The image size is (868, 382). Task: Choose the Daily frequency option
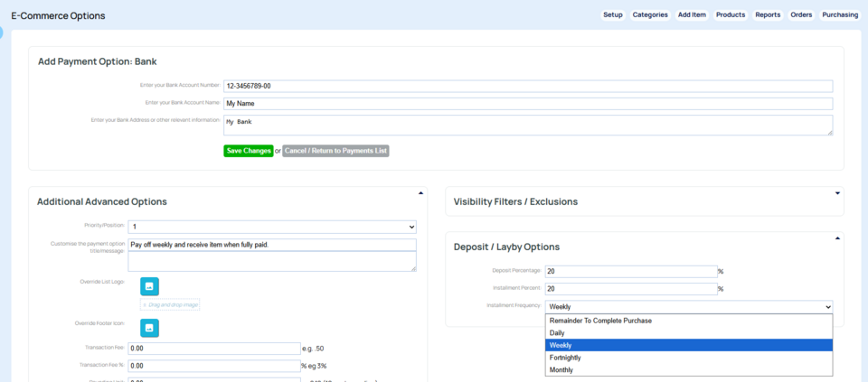coord(689,333)
